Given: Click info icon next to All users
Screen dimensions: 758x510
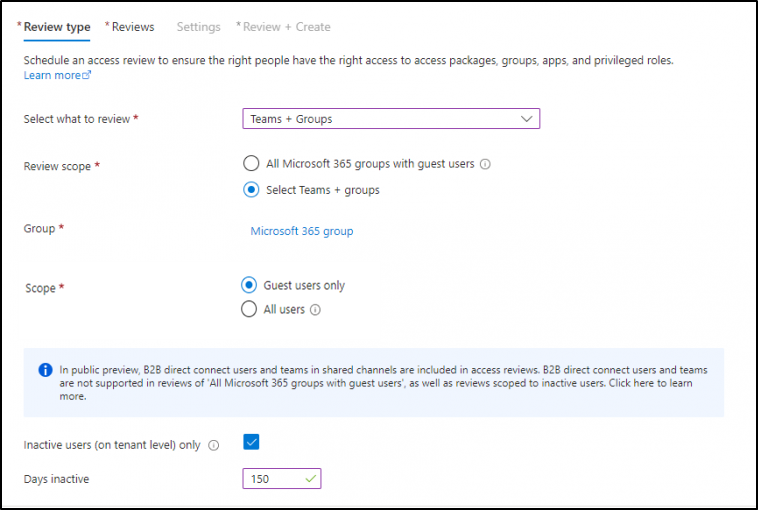Looking at the screenshot, I should pyautogui.click(x=315, y=310).
